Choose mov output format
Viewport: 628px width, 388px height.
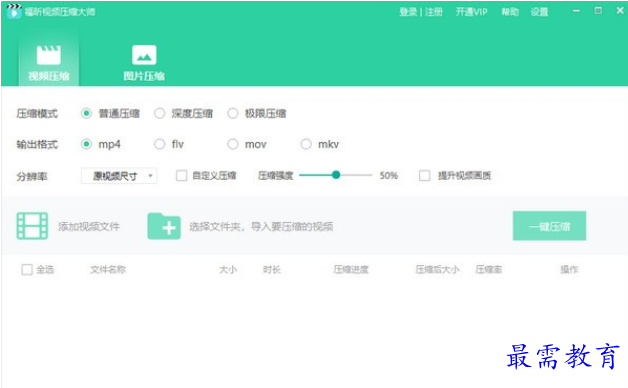pyautogui.click(x=233, y=144)
